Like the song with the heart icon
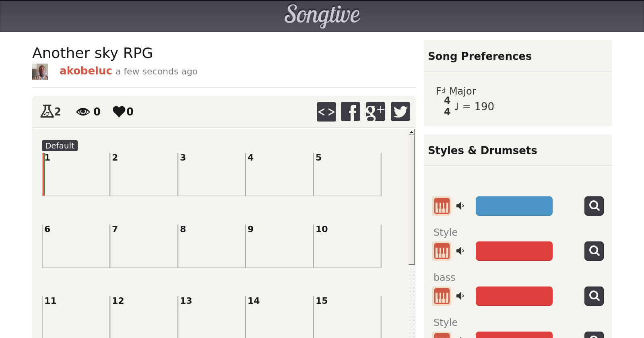 tap(119, 111)
